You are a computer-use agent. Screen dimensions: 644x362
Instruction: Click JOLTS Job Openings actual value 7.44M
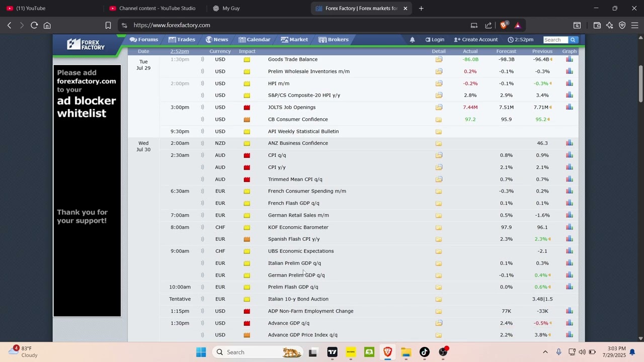[x=470, y=107]
